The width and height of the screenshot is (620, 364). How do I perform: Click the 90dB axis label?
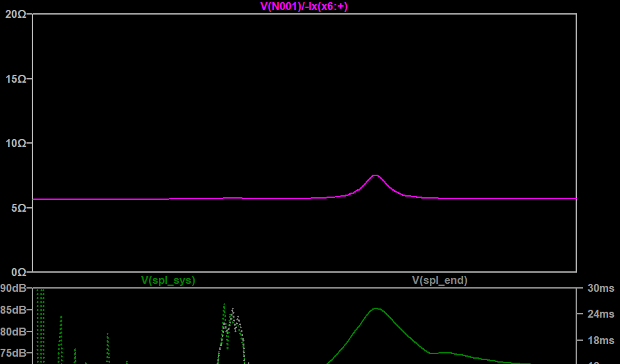pyautogui.click(x=13, y=289)
